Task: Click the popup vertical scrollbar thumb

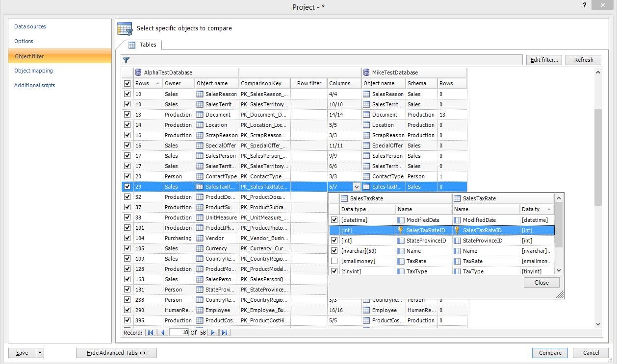Action: 559,224
